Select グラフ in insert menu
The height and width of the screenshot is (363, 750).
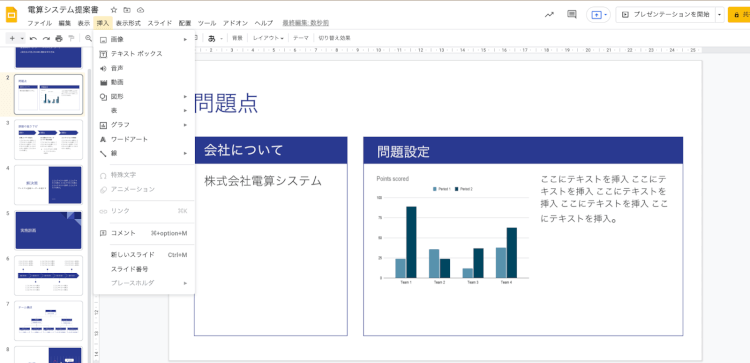pos(144,125)
